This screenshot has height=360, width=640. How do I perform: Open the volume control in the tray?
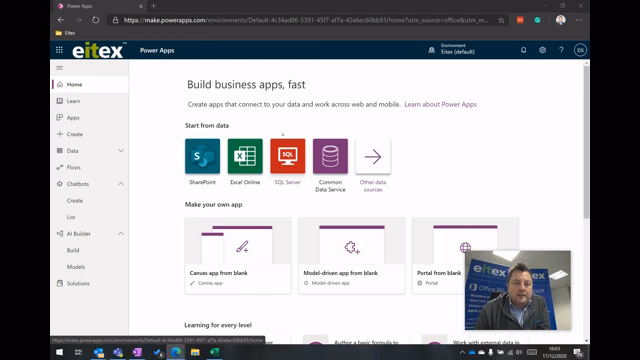(x=519, y=353)
